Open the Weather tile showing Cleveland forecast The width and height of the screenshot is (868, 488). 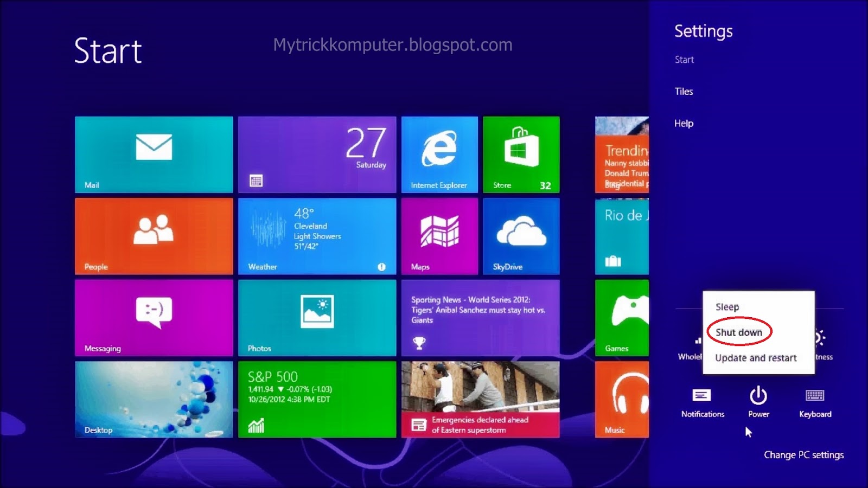tap(316, 236)
